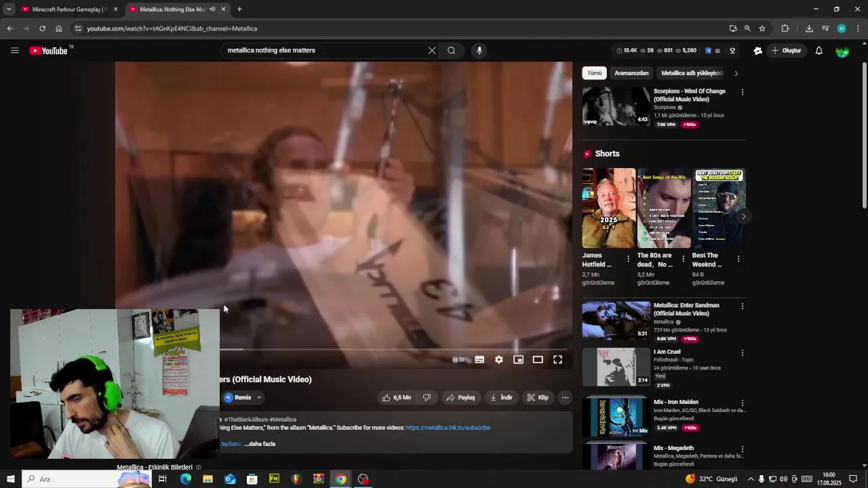868x488 pixels.
Task: Mute the Metallica tab audio icon
Action: tap(212, 9)
